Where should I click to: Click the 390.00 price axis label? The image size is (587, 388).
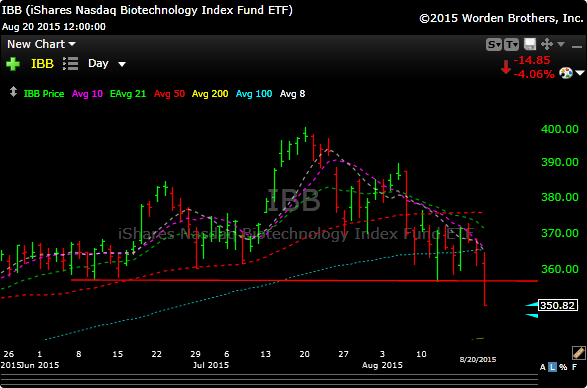tap(560, 162)
